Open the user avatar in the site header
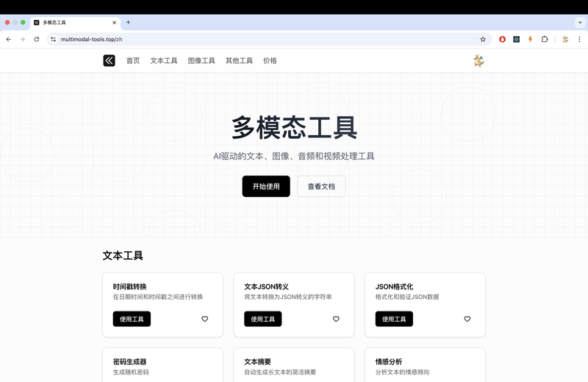Image resolution: width=588 pixels, height=382 pixels. click(478, 60)
